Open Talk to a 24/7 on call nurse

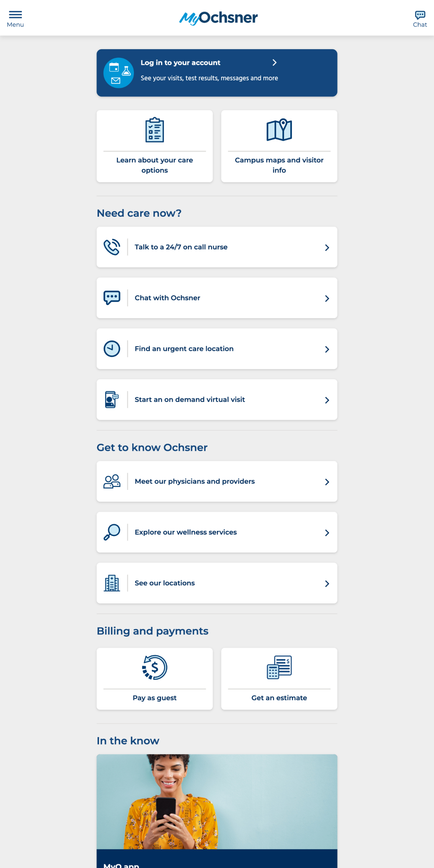181,247
